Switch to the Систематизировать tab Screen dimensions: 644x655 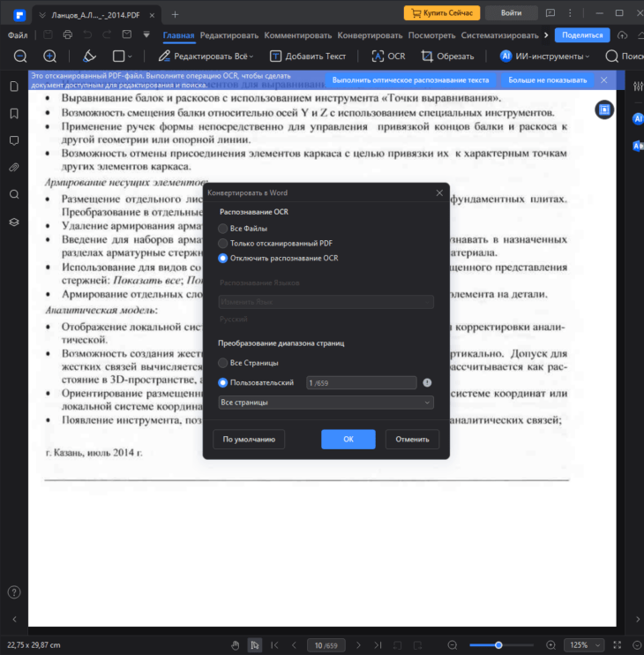click(499, 35)
